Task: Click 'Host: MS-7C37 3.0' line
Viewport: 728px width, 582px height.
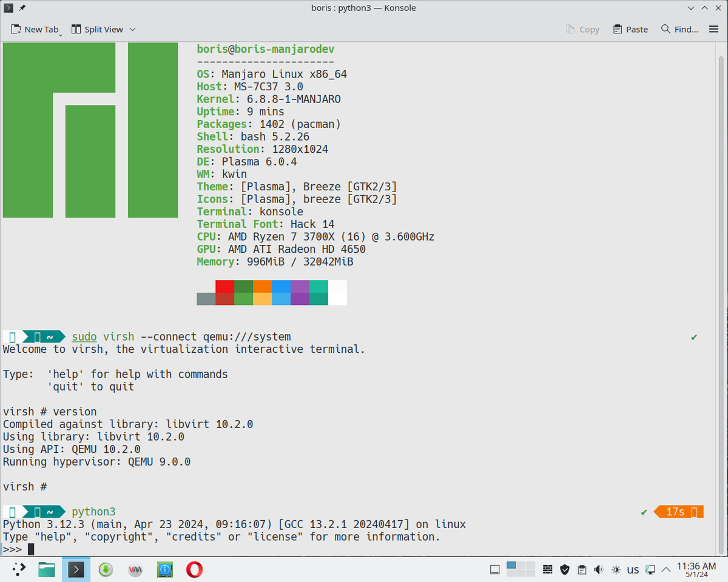Action: click(250, 87)
